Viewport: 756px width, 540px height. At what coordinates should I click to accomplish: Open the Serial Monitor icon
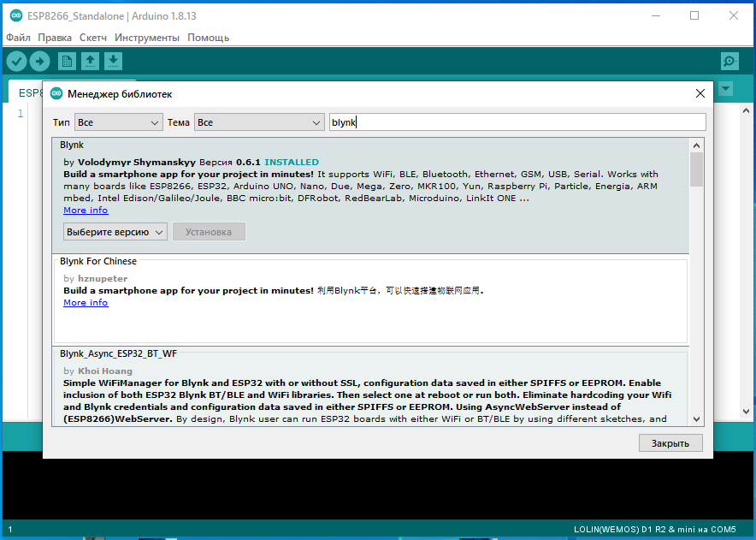point(729,61)
